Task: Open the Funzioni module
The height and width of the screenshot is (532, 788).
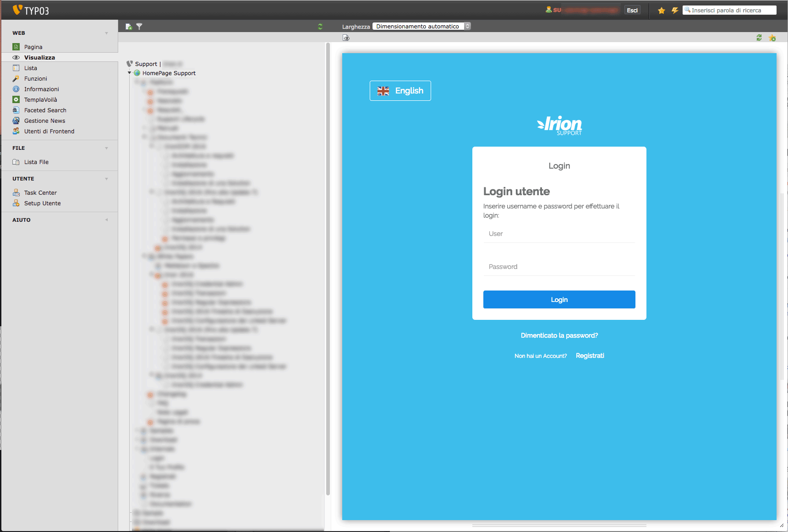Action: [x=36, y=78]
